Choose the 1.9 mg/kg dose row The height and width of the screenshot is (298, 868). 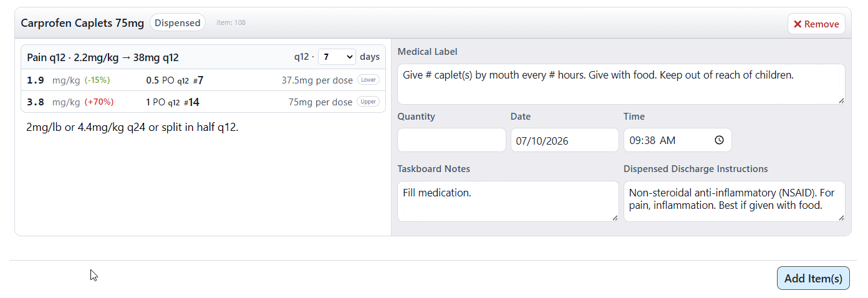tap(203, 80)
